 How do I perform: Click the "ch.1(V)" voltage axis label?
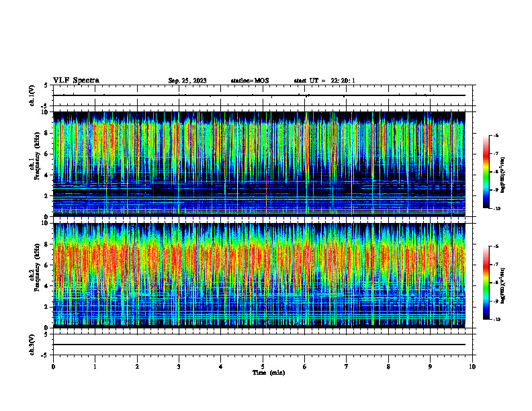(32, 95)
